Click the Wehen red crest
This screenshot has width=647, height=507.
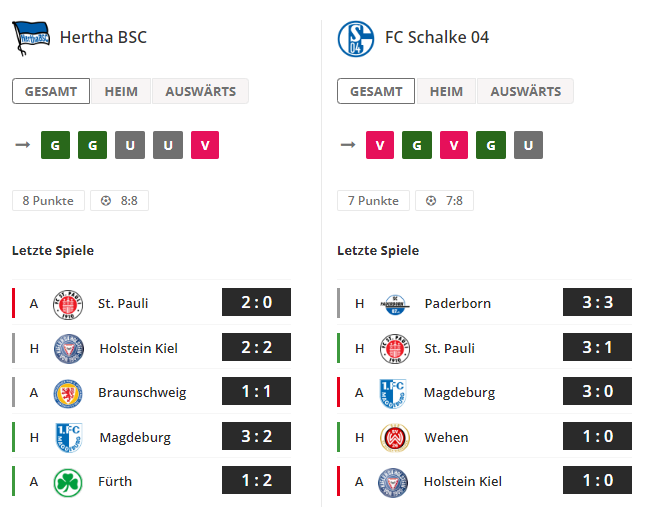tap(395, 438)
